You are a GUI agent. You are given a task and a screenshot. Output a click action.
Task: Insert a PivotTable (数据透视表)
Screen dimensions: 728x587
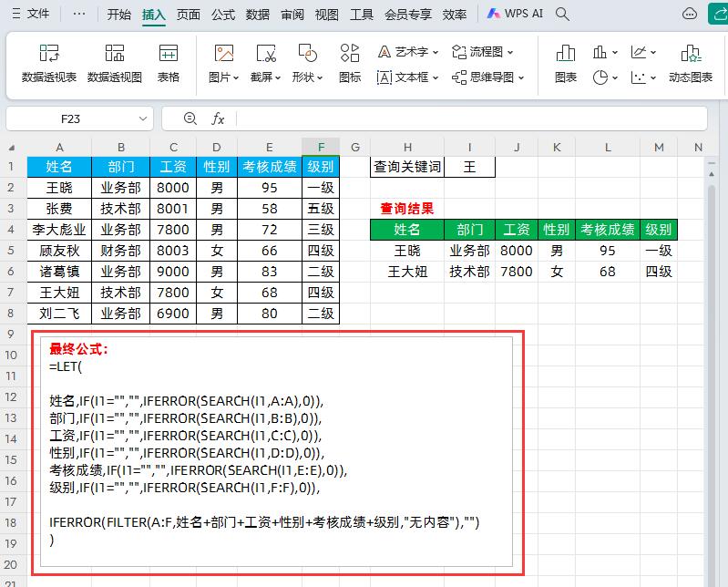[49, 64]
